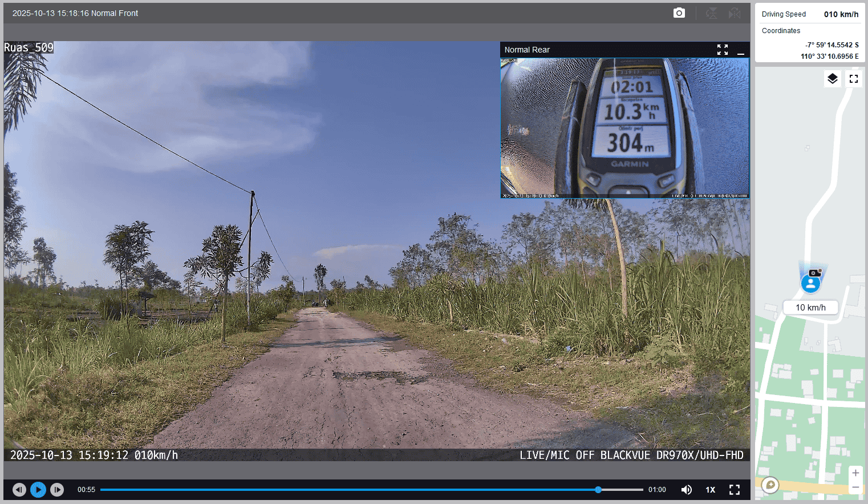The image size is (868, 504).
Task: Change the 1X playback speed
Action: pos(711,490)
